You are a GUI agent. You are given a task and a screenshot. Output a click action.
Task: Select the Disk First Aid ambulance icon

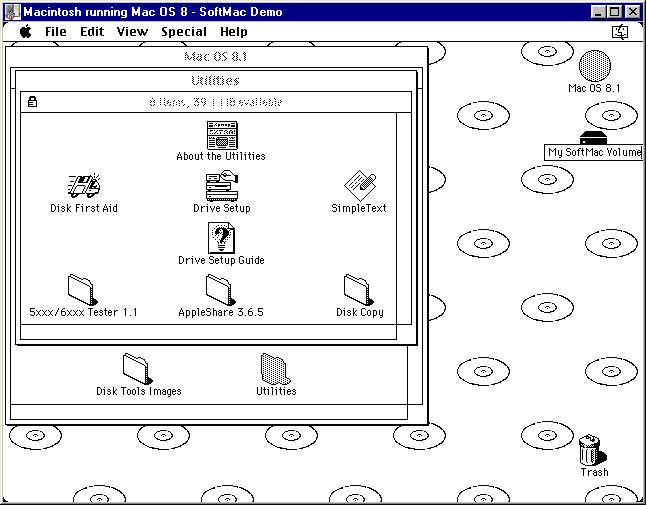coord(84,186)
